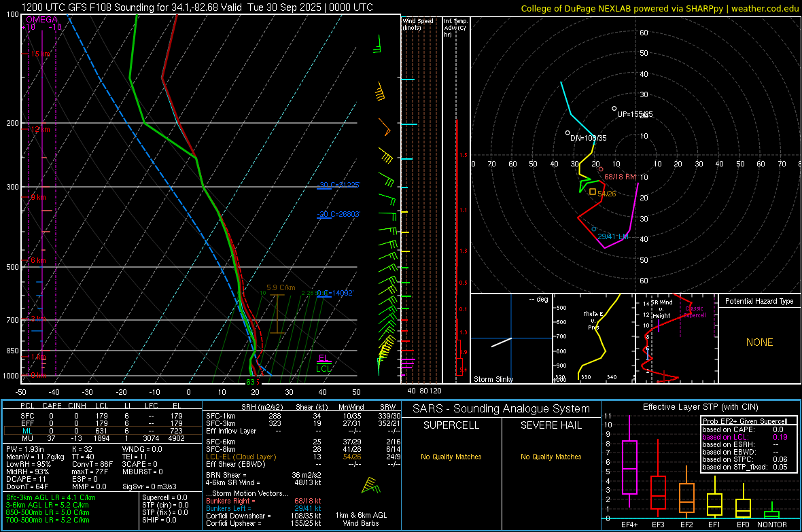Select the MU parcel row
802x532 pixels.
click(102, 438)
